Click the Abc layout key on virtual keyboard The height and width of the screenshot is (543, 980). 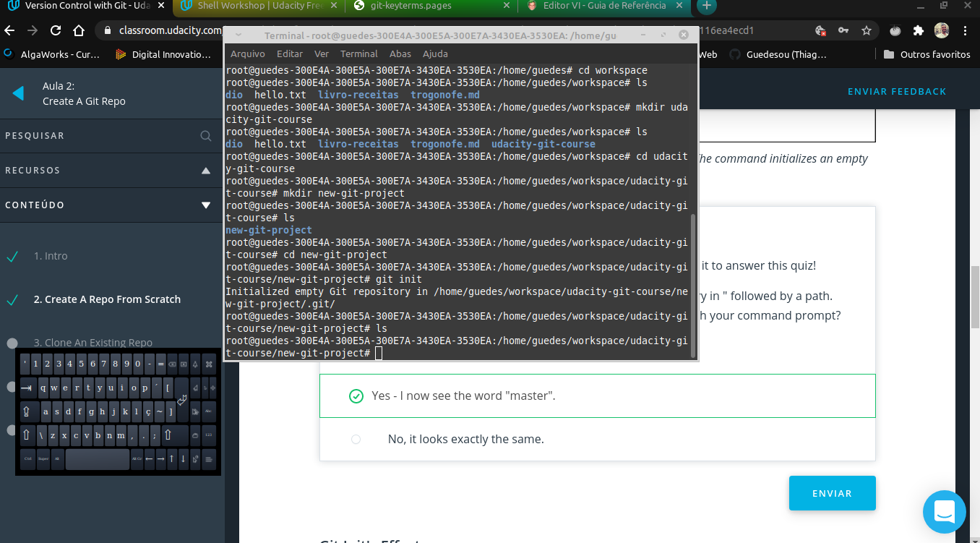click(x=209, y=411)
